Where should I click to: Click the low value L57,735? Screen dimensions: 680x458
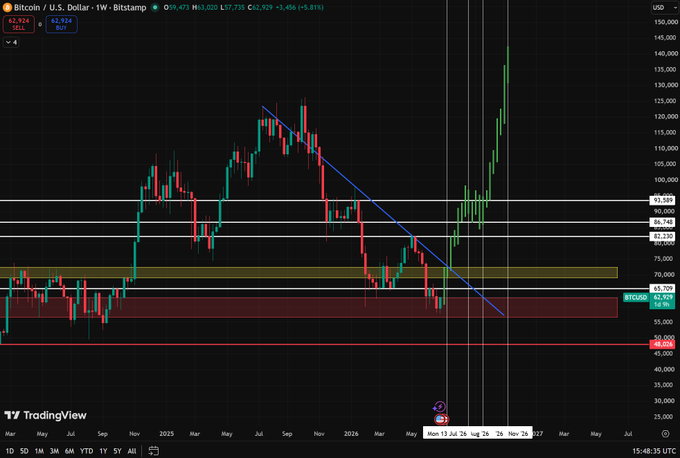click(232, 7)
